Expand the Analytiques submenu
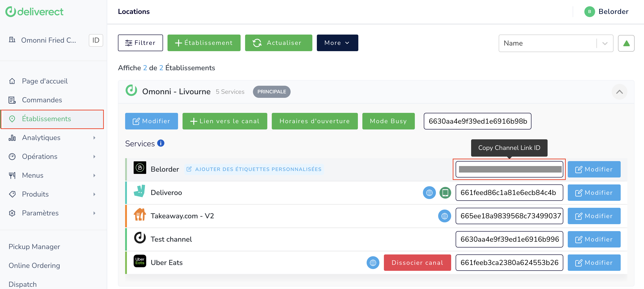 94,138
